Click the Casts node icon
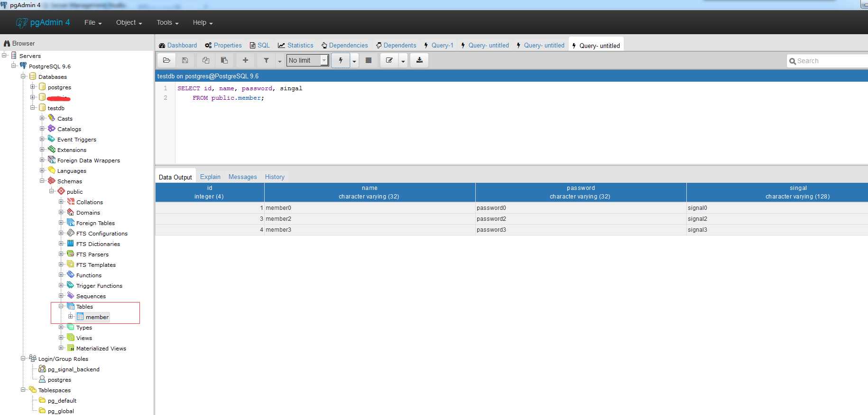This screenshot has height=415, width=868. 52,118
